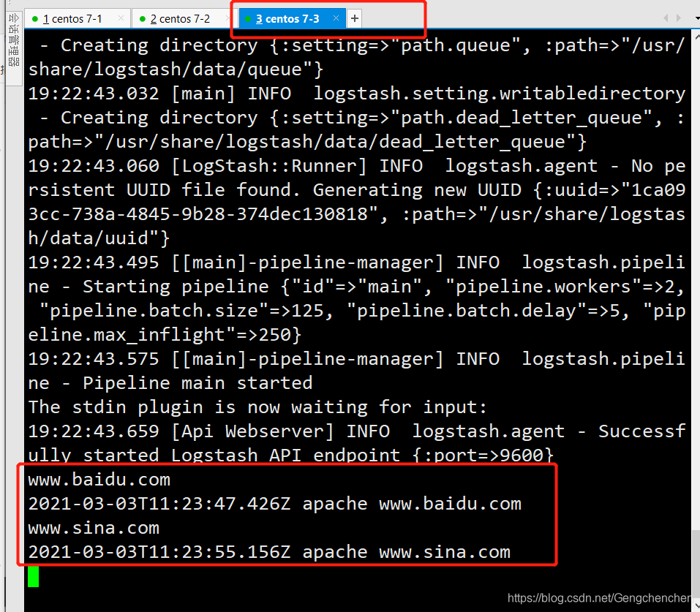Click the 'h/data/uuid' line
The image size is (700, 612).
point(99,238)
